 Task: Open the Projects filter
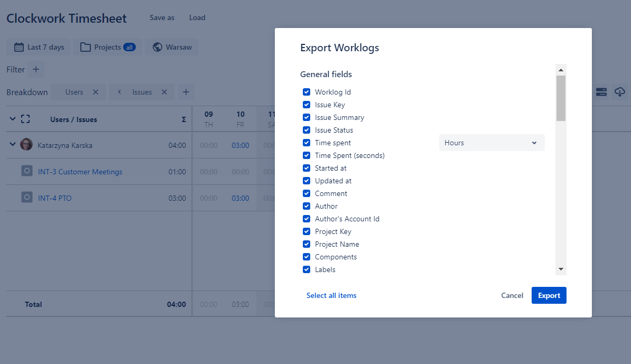point(107,47)
